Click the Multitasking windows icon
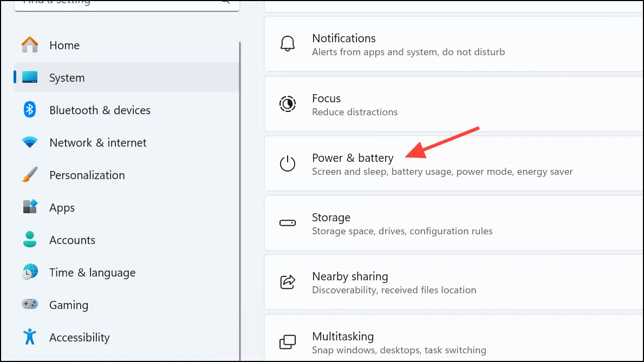This screenshot has height=362, width=644. tap(288, 342)
